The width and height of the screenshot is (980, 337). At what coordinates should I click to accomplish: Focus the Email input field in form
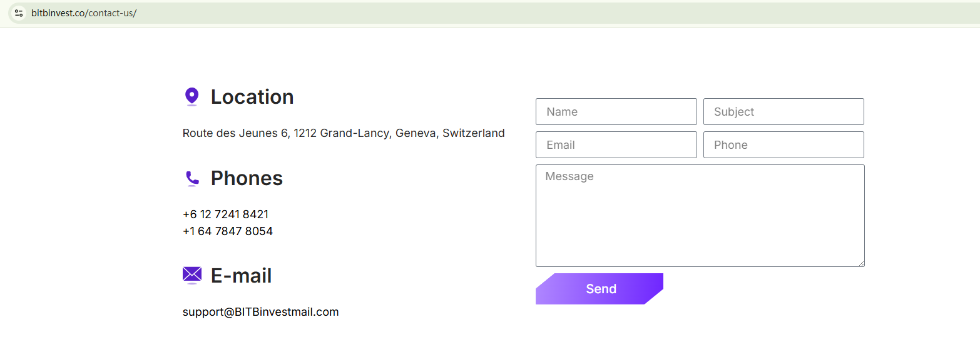click(x=616, y=145)
